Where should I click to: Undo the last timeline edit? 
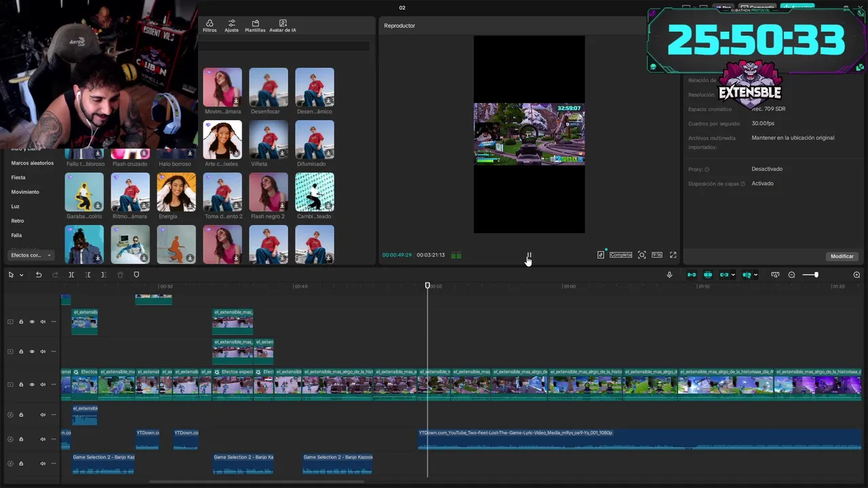39,274
